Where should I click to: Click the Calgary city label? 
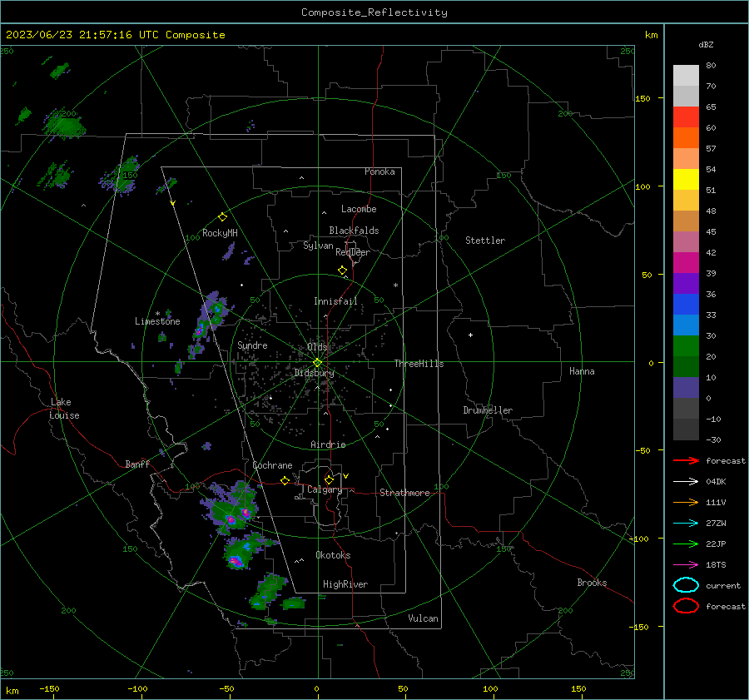click(x=325, y=489)
